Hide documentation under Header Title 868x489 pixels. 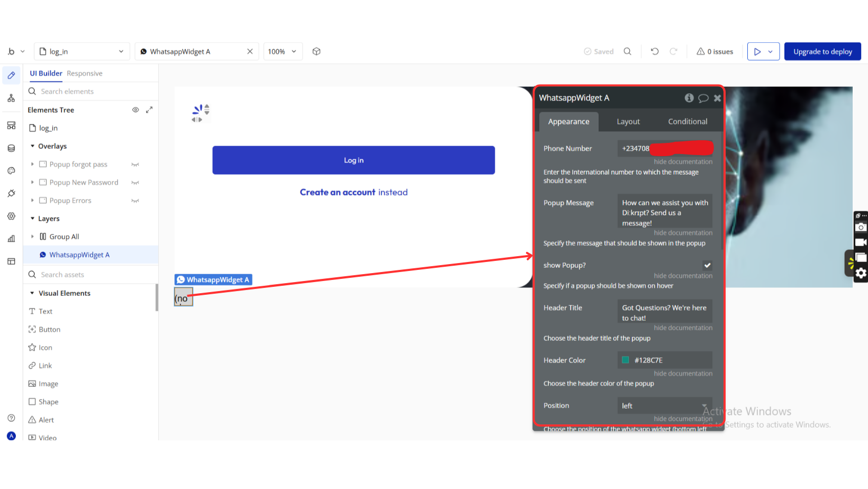coord(683,328)
